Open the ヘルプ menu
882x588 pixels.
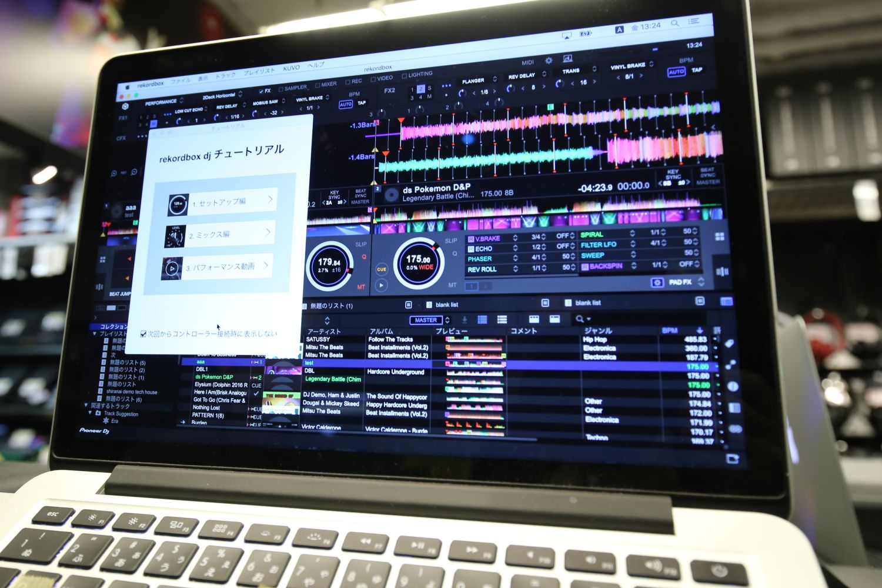click(x=316, y=65)
